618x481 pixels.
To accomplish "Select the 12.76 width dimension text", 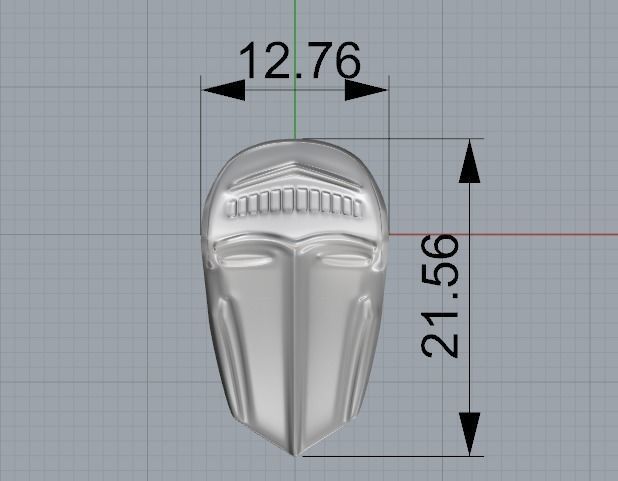I will tap(300, 60).
